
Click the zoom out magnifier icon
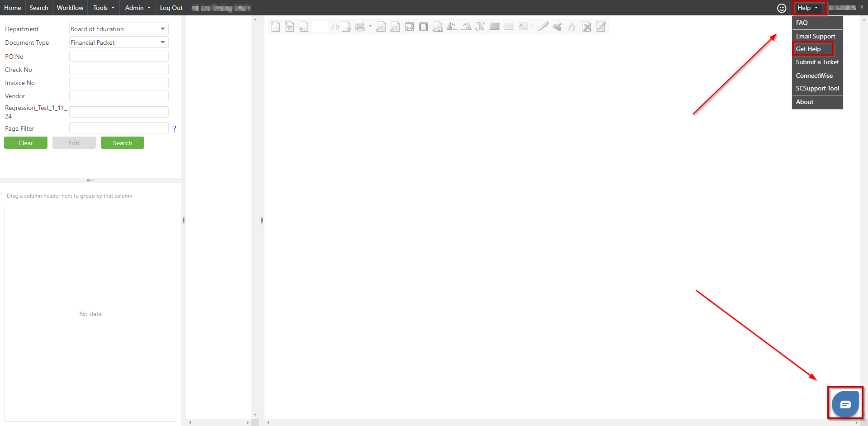pyautogui.click(x=395, y=27)
